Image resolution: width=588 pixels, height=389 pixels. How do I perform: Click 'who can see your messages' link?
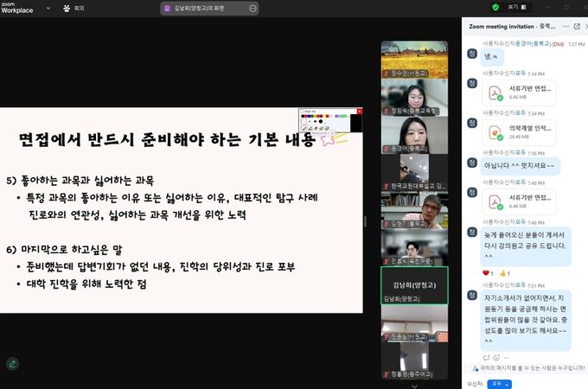531,367
